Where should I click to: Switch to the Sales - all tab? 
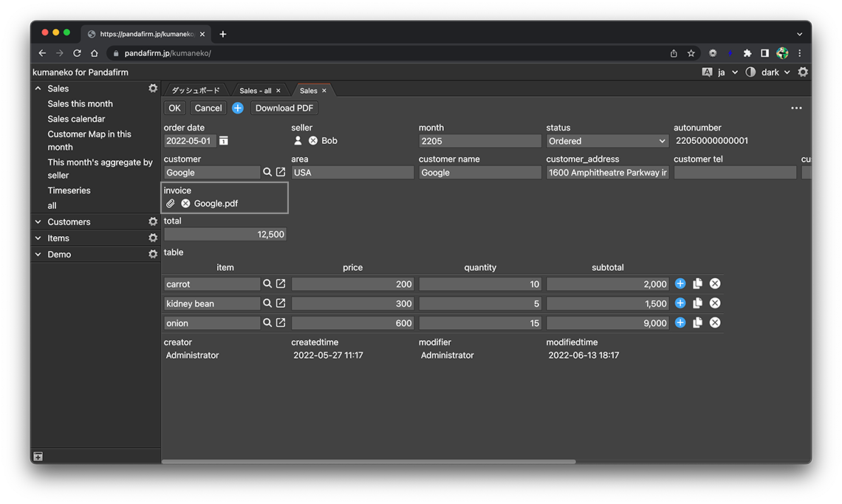click(x=255, y=91)
